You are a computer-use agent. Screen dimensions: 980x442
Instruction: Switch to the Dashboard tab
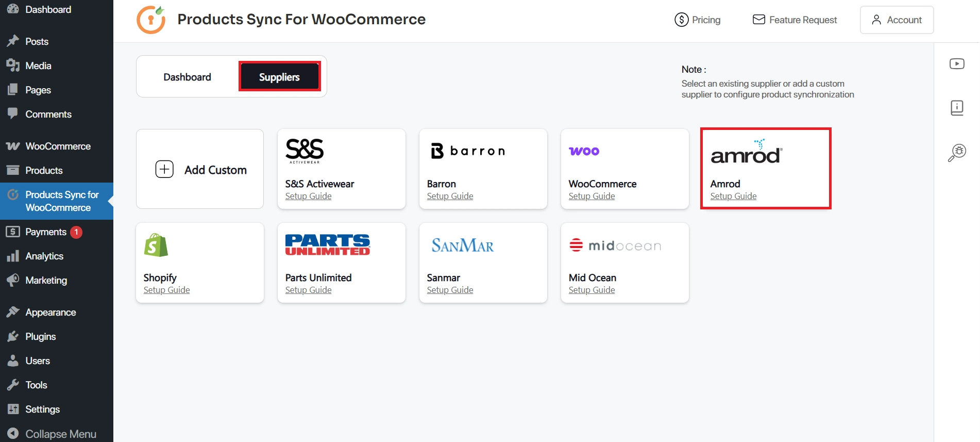187,76
